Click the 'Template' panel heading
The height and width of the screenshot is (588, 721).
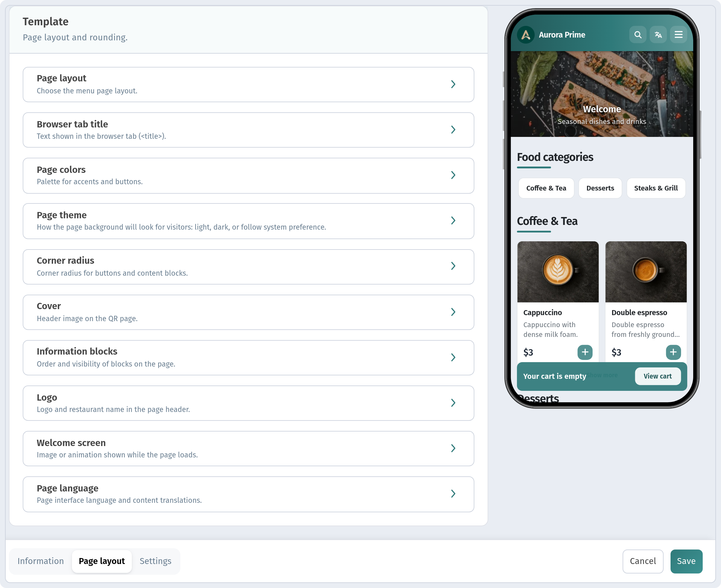(x=45, y=21)
